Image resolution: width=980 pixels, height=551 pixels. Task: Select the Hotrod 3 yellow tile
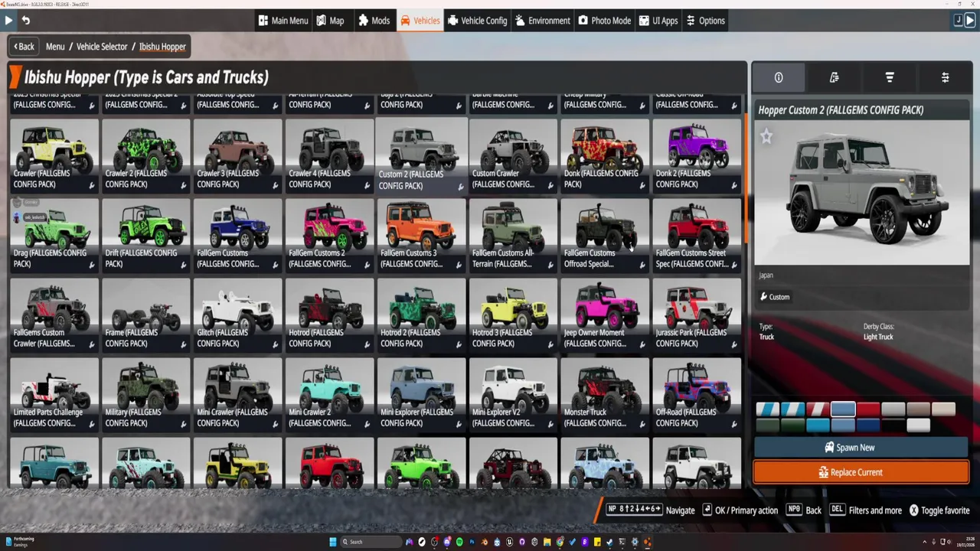pos(513,315)
